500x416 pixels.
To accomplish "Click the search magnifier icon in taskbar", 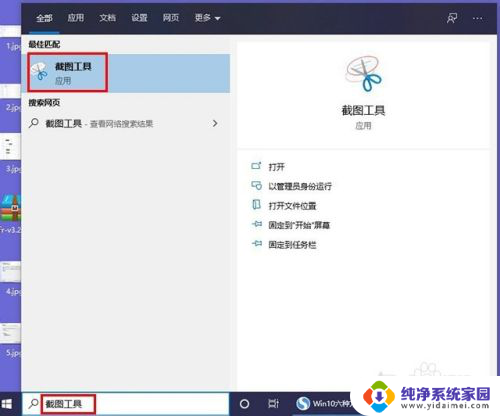I will (x=33, y=404).
